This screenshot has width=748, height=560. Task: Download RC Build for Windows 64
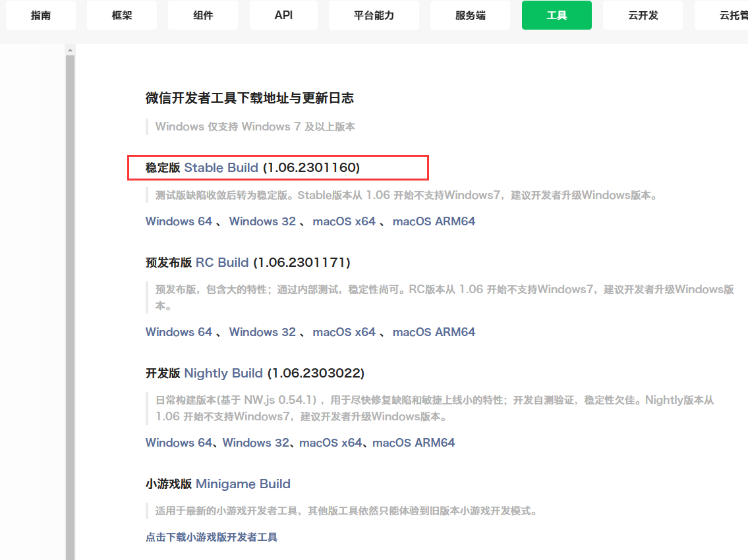click(x=179, y=332)
